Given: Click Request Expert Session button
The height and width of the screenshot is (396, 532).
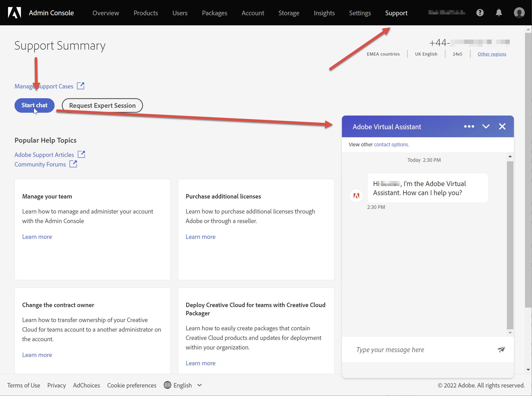Looking at the screenshot, I should (102, 105).
